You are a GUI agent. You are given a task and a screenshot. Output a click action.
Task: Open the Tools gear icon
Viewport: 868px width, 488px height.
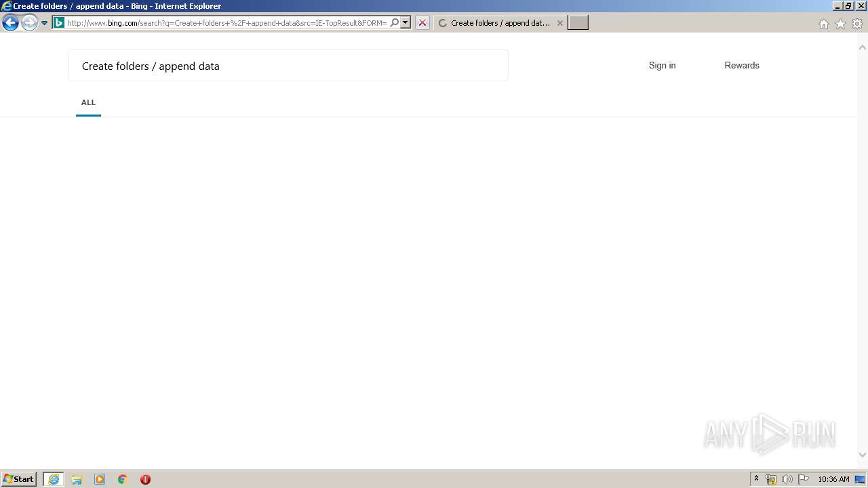(857, 24)
